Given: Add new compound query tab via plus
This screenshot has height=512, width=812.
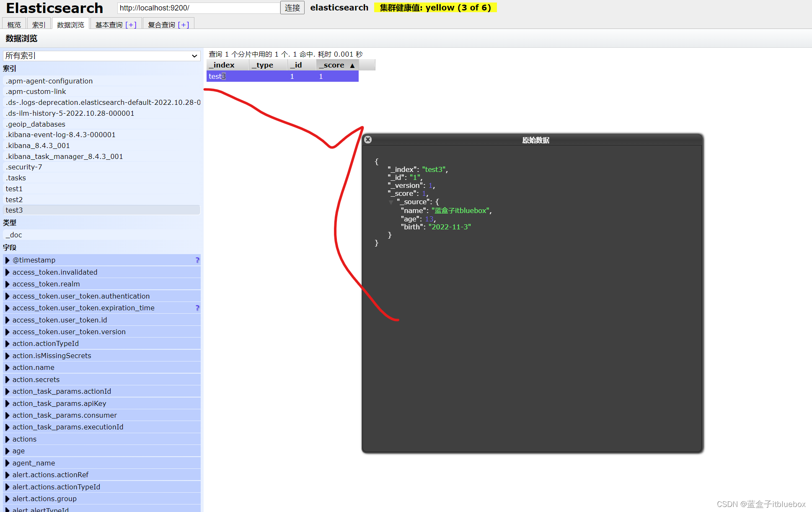Looking at the screenshot, I should pyautogui.click(x=184, y=25).
